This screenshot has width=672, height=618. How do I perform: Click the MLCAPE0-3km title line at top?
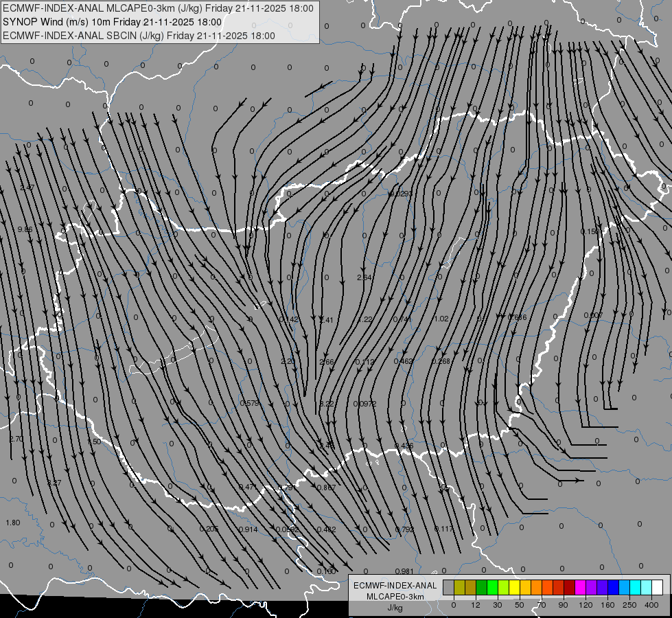pyautogui.click(x=158, y=8)
